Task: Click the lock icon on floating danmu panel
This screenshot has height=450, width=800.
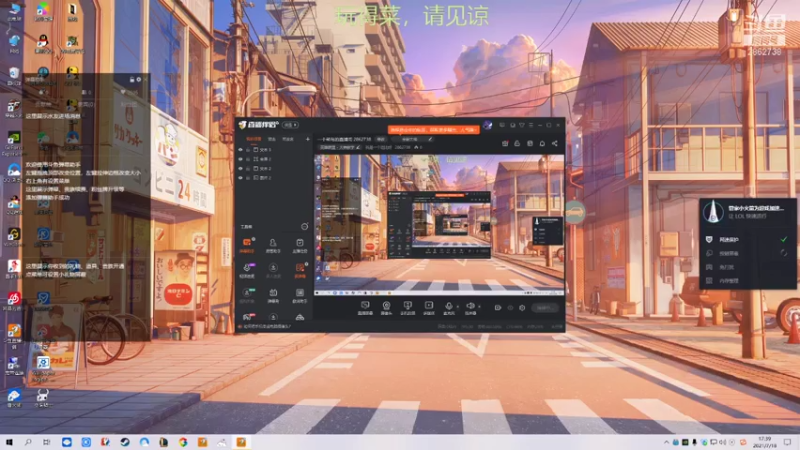Action: pyautogui.click(x=132, y=80)
